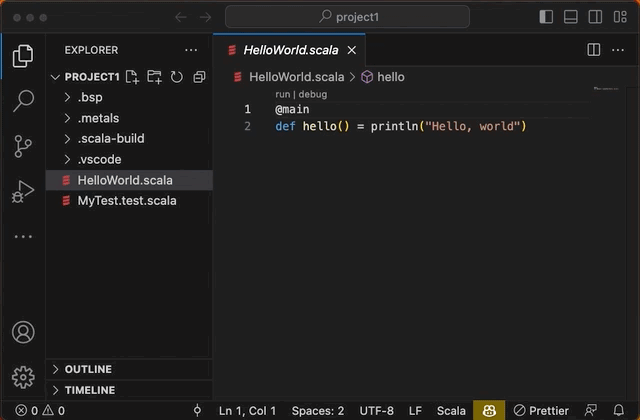Click the run code lens link
The width and height of the screenshot is (640, 420).
282,94
